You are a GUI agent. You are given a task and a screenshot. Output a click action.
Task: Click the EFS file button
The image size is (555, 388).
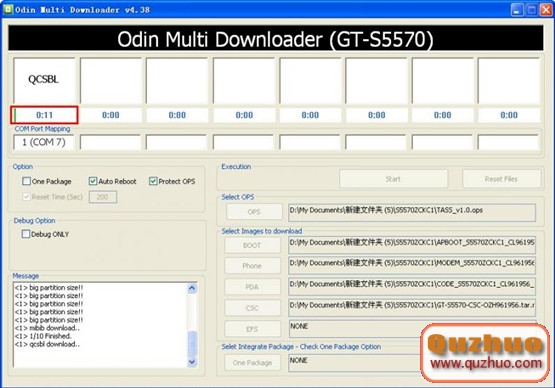252,329
